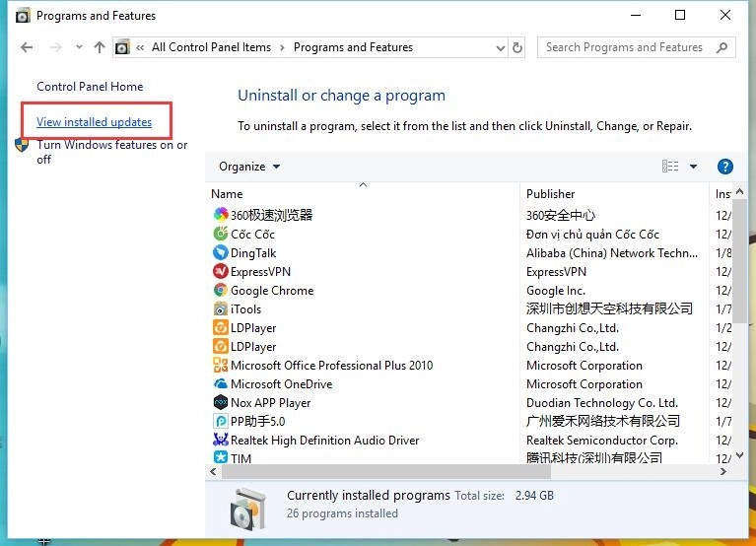Expand the All Control Panel Items chevron
756x546 pixels.
(x=282, y=47)
